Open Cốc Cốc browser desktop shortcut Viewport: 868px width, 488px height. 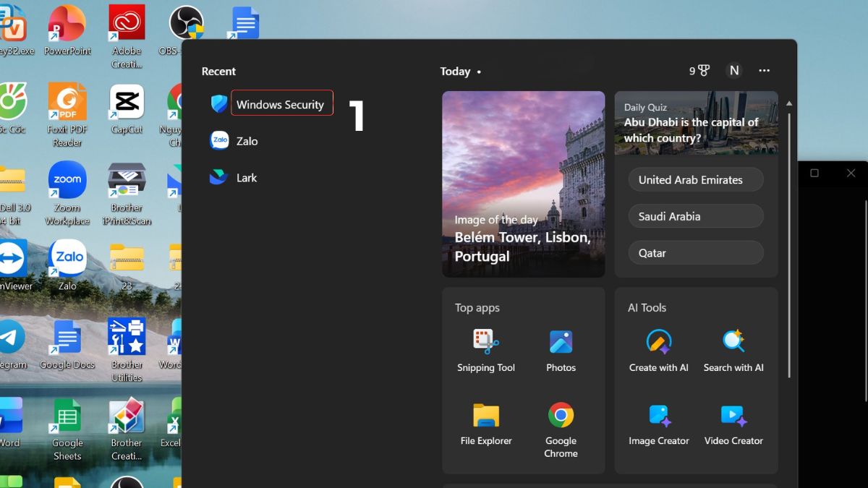12,108
